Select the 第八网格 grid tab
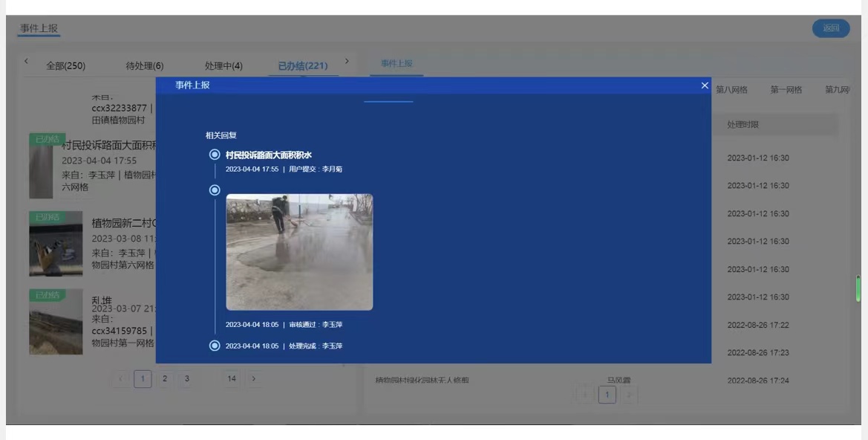This screenshot has width=868, height=440. 731,90
